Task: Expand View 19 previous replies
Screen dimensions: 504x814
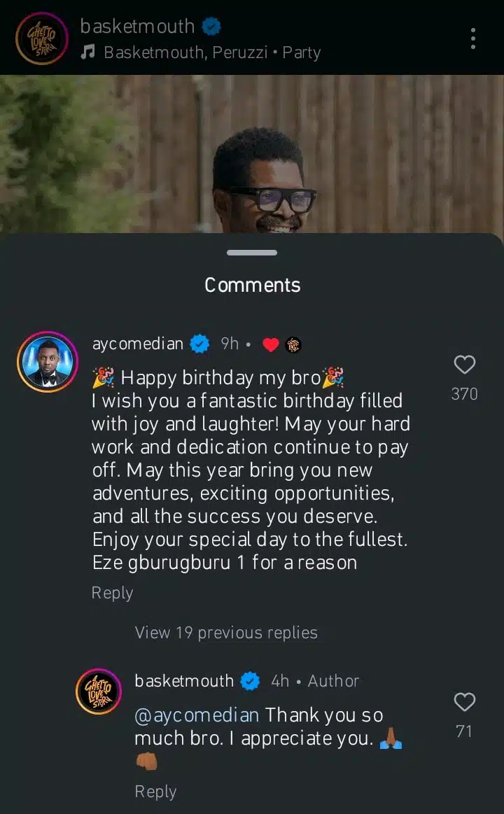Action: pyautogui.click(x=226, y=632)
